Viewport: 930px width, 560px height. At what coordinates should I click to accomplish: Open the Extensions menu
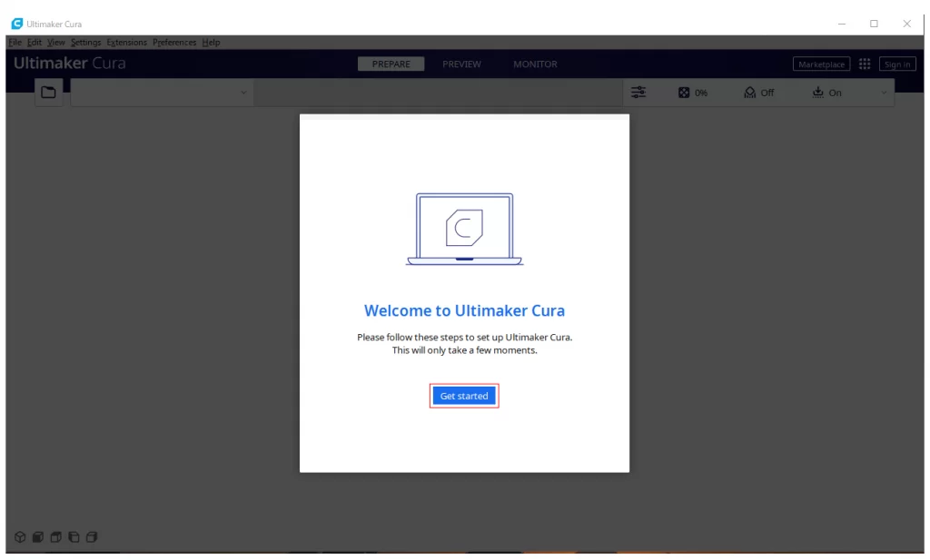(x=127, y=43)
